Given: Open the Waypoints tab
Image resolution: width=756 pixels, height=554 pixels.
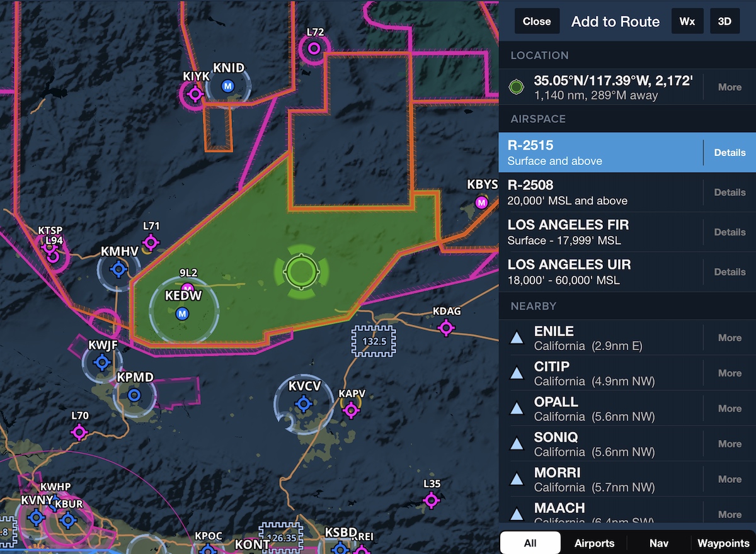Looking at the screenshot, I should point(723,543).
